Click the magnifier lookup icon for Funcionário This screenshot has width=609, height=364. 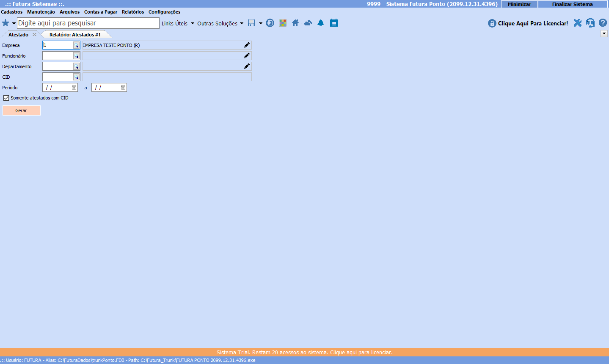coord(77,56)
